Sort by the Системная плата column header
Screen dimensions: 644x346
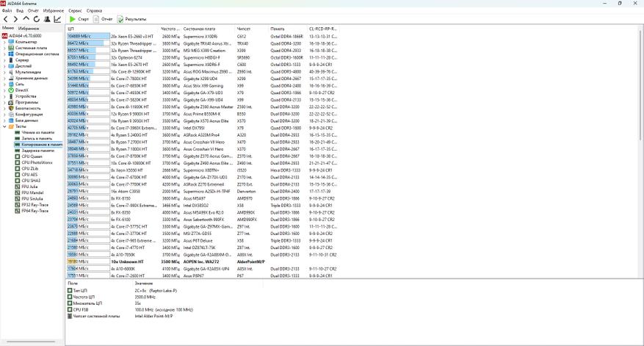coord(209,29)
